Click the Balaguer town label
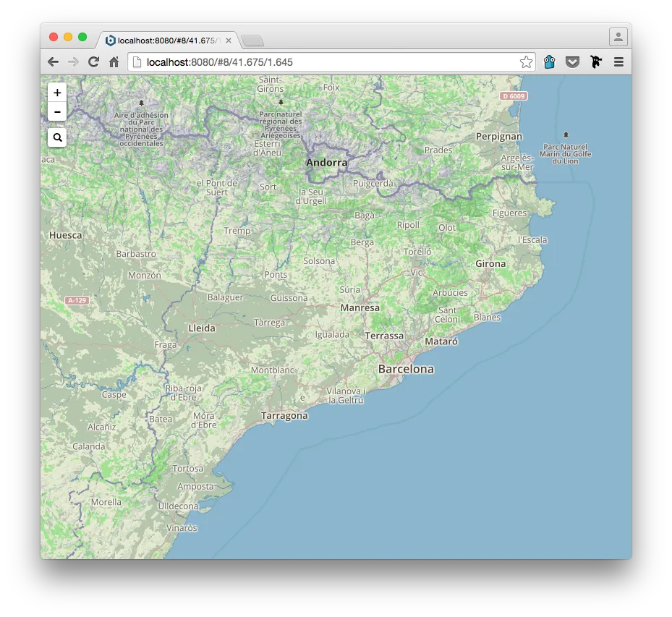The width and height of the screenshot is (672, 617). pyautogui.click(x=225, y=297)
